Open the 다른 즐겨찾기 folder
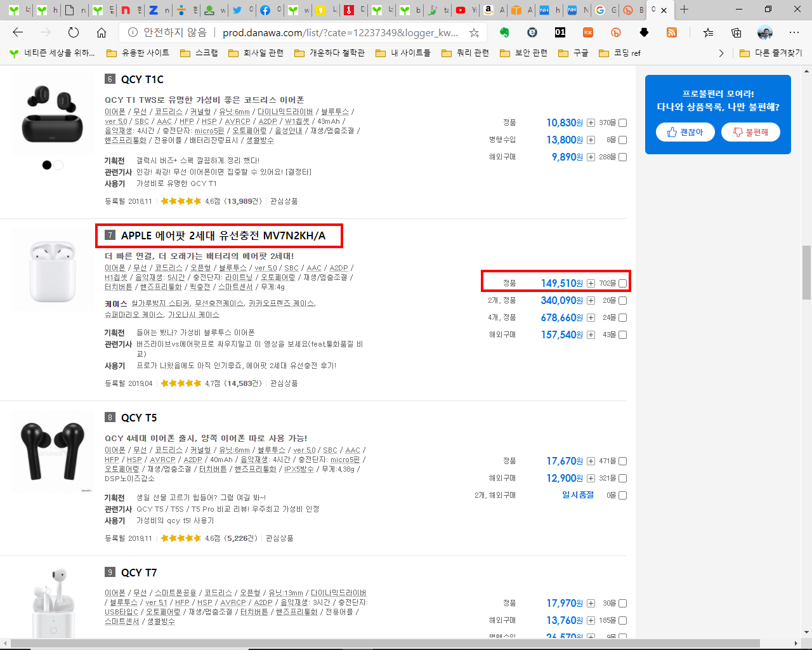Image resolution: width=812 pixels, height=650 pixels. click(771, 53)
